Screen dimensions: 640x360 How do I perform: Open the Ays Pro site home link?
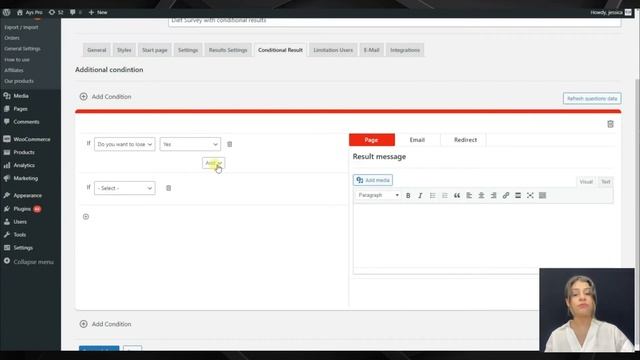(29, 12)
